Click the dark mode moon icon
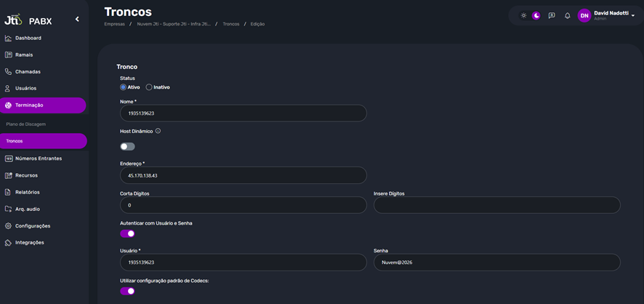 [536, 15]
